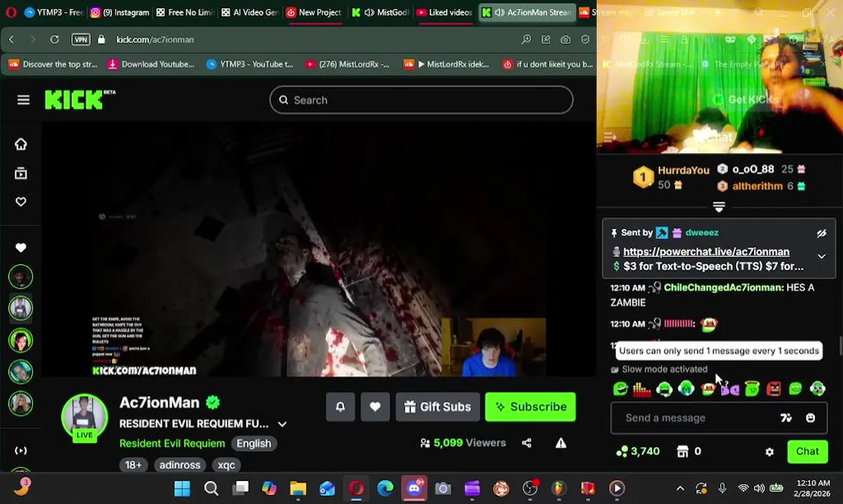
Task: Open the Kick hamburger menu
Action: (x=23, y=100)
